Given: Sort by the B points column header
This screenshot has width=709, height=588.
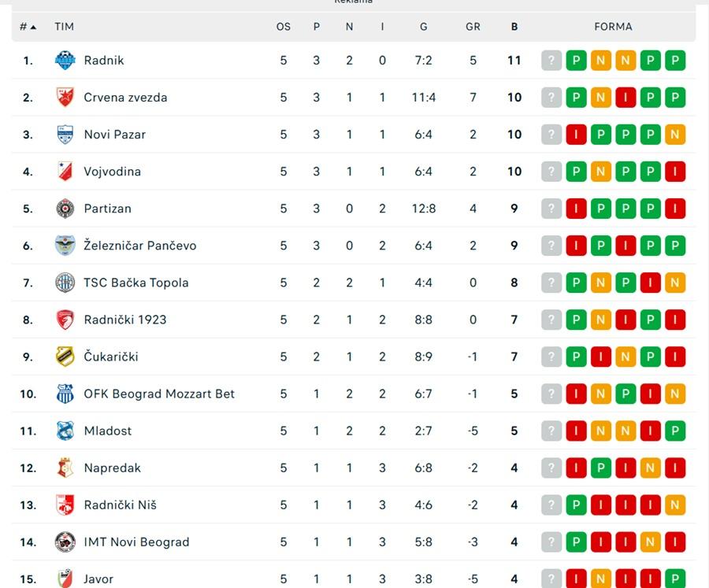Looking at the screenshot, I should [514, 27].
